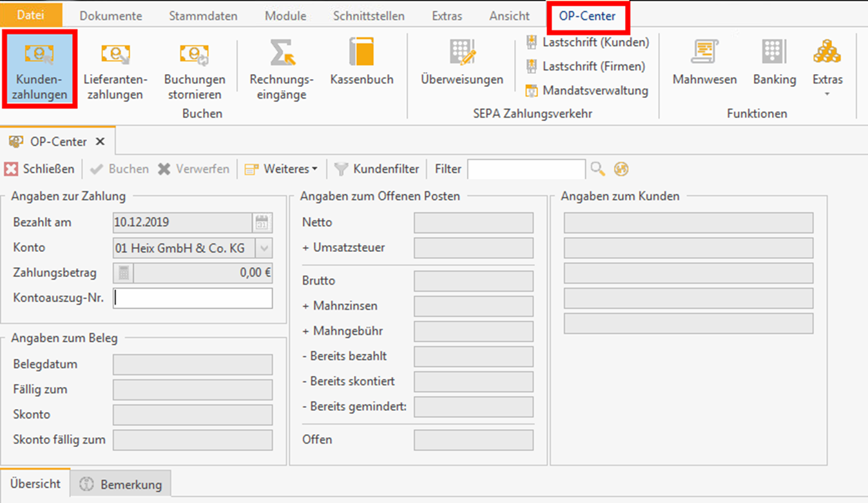The width and height of the screenshot is (868, 503).
Task: Expand the Konto combo box
Action: point(264,248)
